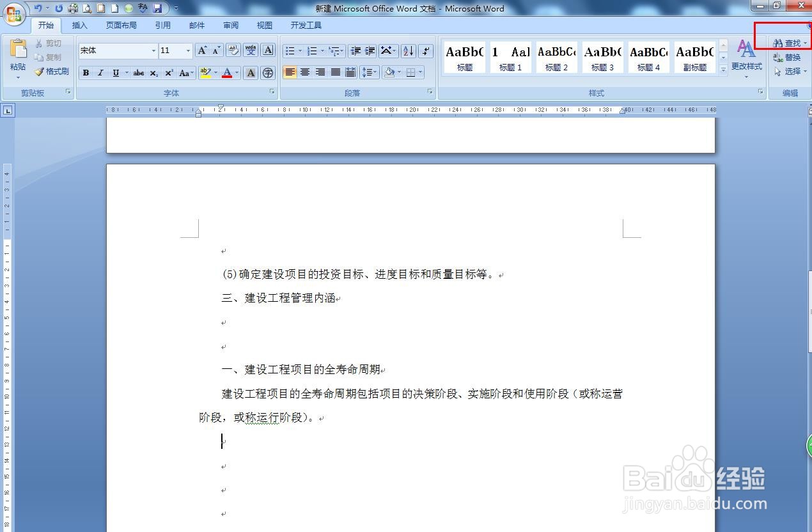812x532 pixels.
Task: Switch to the 视图 ribbon tab
Action: point(264,25)
